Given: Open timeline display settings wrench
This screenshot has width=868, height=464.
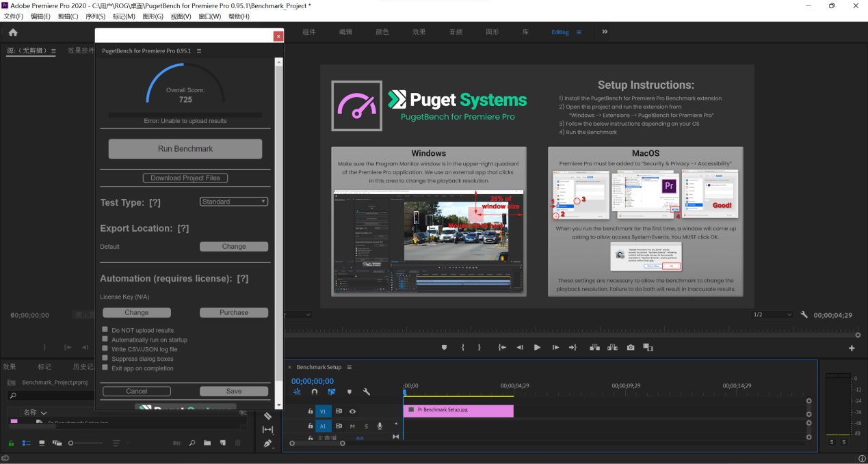Looking at the screenshot, I should [x=367, y=392].
